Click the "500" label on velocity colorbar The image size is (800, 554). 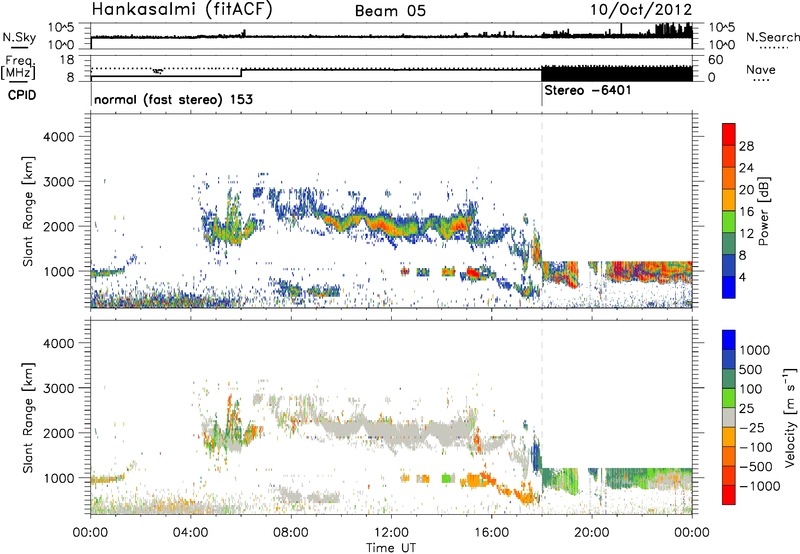coord(752,369)
